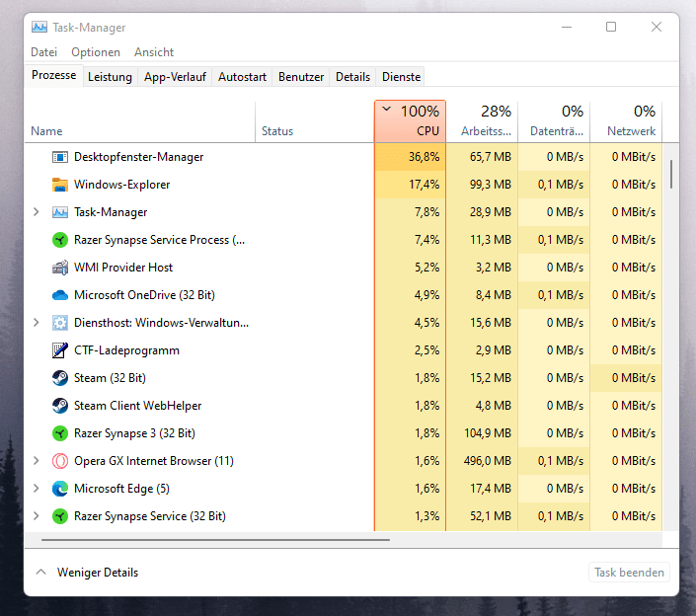Image resolution: width=696 pixels, height=616 pixels.
Task: Select the WMI Provider Host row name
Action: tap(123, 268)
